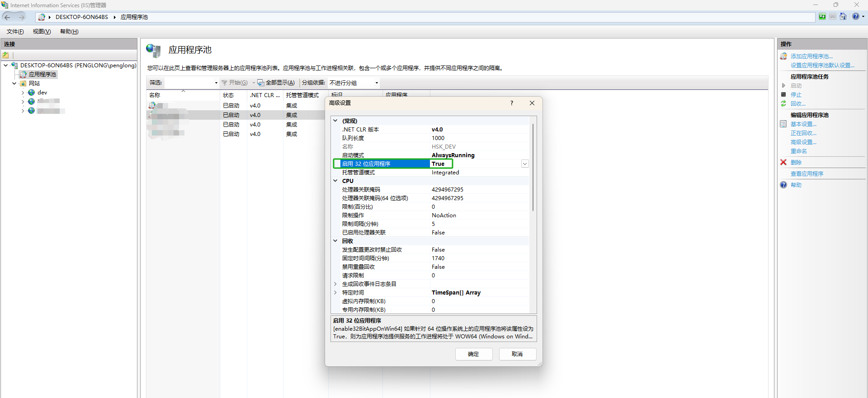Select the 托管管道模式 Integrated row
Image resolution: width=868 pixels, height=398 pixels.
435,173
